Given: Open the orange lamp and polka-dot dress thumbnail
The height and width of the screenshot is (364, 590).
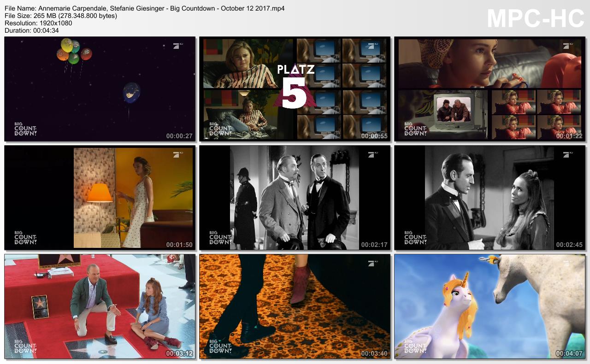Looking at the screenshot, I should [x=100, y=198].
